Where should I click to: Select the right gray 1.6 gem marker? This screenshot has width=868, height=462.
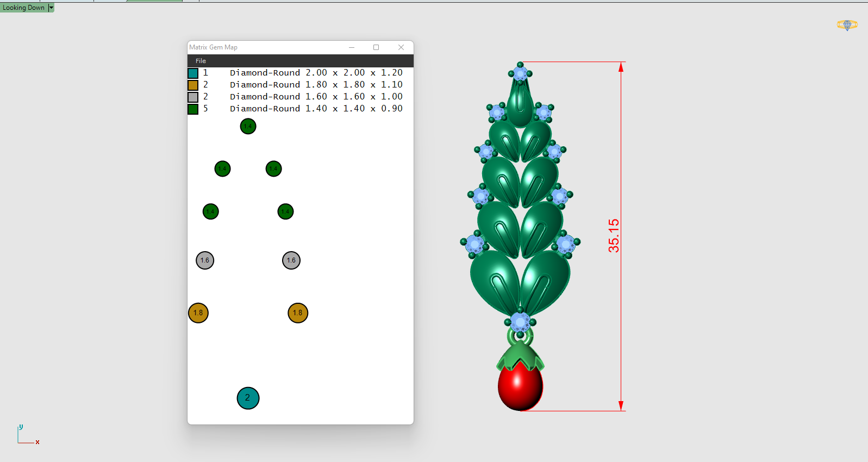[291, 260]
